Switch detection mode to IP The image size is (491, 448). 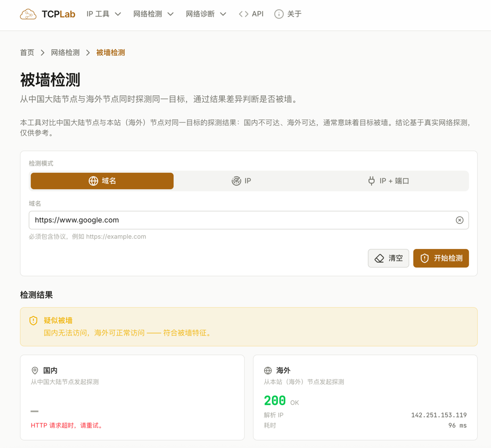click(241, 181)
